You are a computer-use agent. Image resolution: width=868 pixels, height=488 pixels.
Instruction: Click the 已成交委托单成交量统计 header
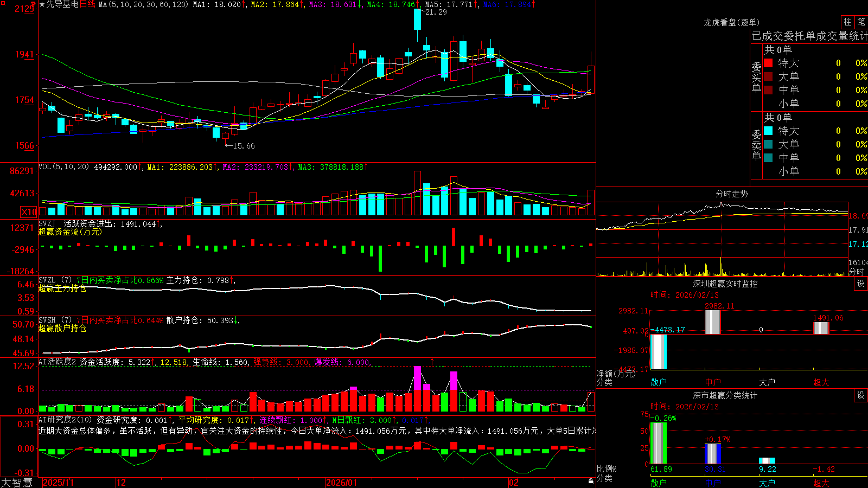point(809,36)
